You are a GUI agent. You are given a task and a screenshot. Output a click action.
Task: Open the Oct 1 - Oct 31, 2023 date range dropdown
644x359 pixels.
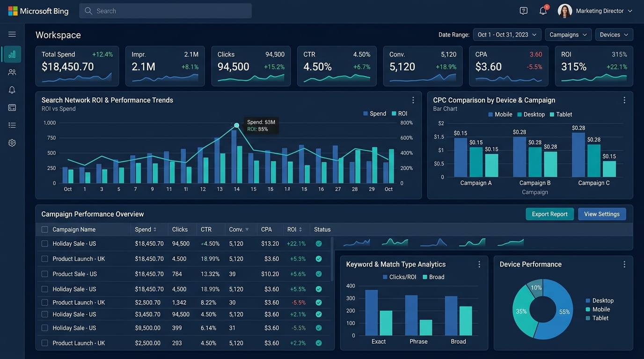point(507,35)
